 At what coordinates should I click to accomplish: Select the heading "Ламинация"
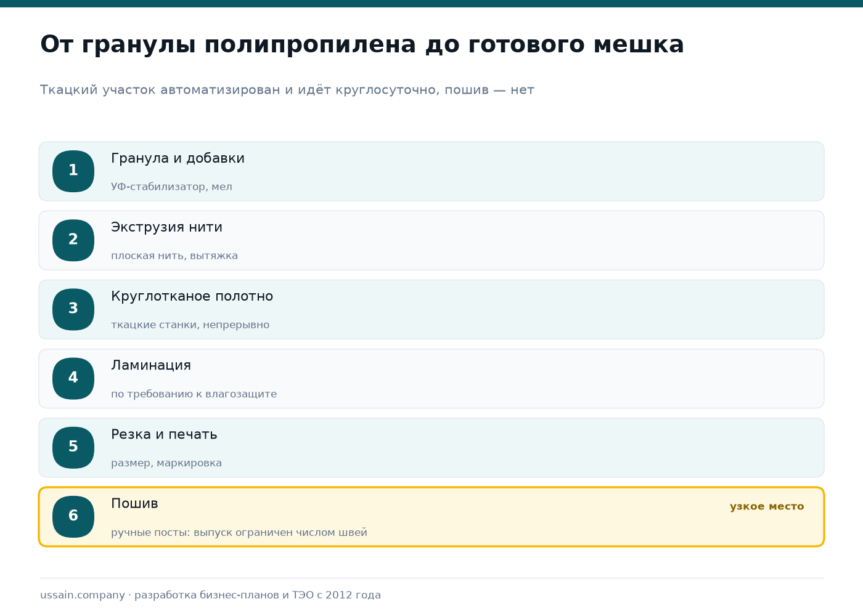[x=151, y=365]
